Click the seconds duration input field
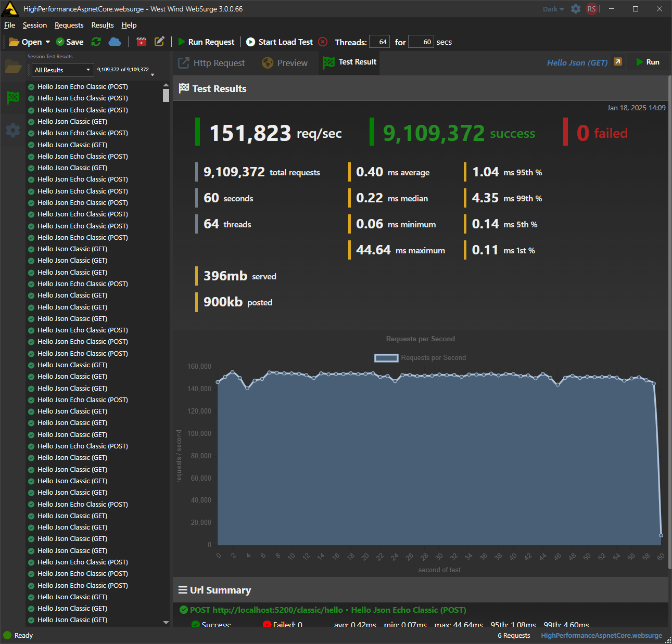The height and width of the screenshot is (644, 672). pos(421,42)
